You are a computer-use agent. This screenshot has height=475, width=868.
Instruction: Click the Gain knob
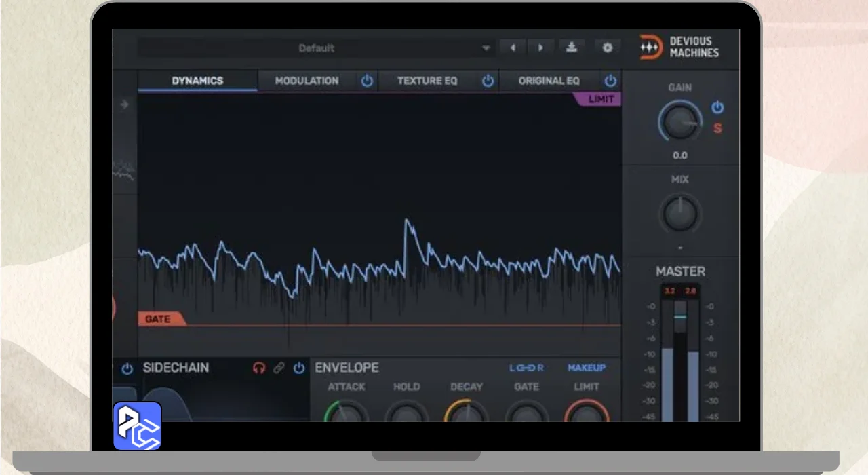coord(679,122)
